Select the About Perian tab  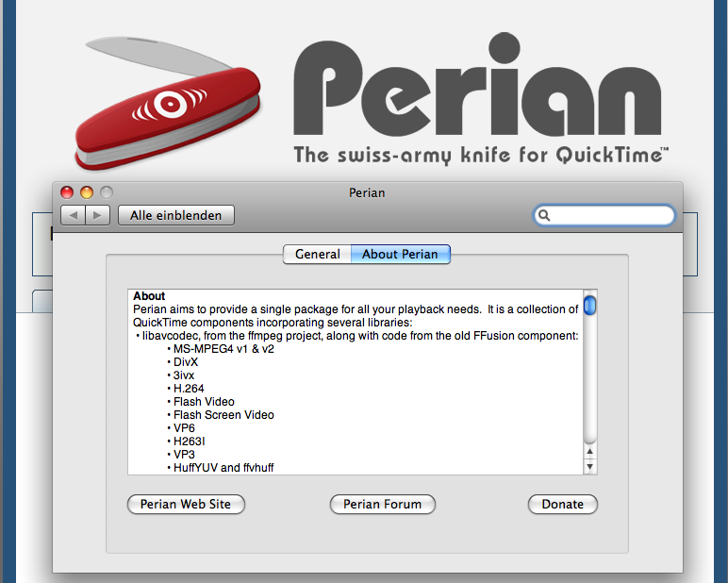click(x=400, y=254)
